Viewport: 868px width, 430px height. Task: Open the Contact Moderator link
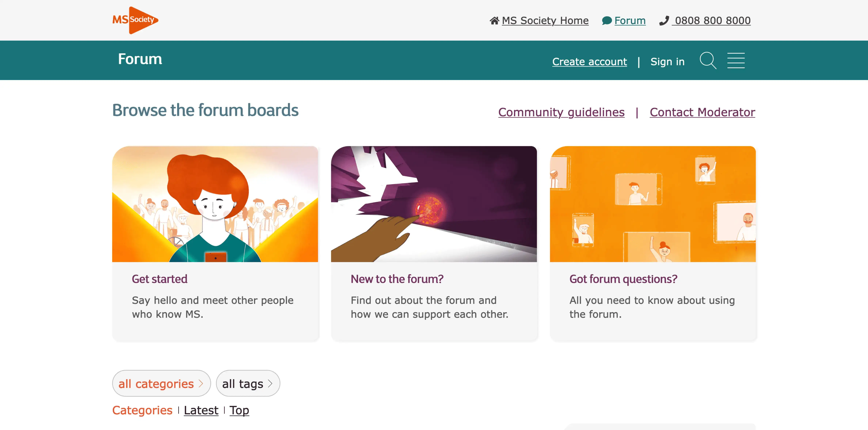[x=702, y=112]
